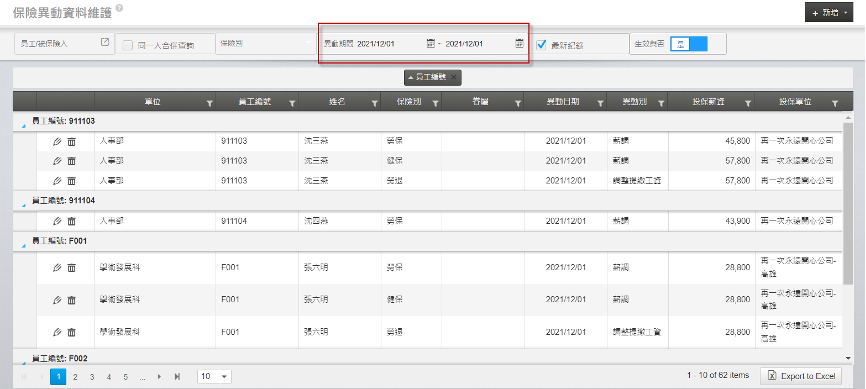Edit the first F001 row with the pencil icon

click(x=57, y=268)
